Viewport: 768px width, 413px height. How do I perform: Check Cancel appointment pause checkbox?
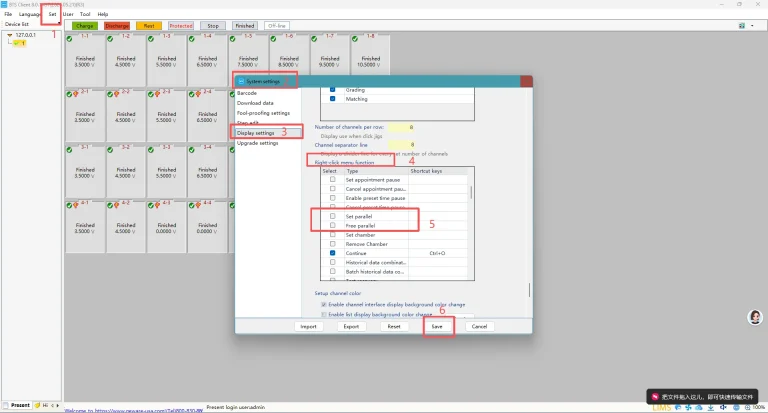(333, 189)
